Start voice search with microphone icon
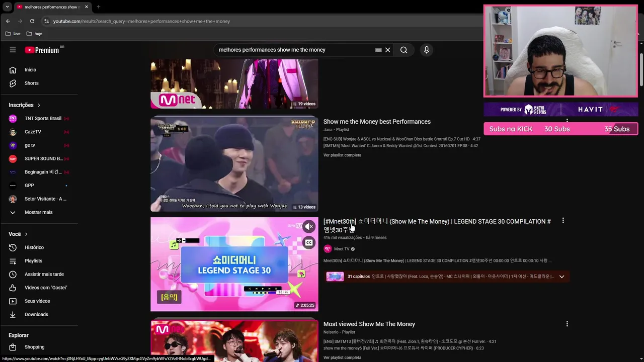 click(426, 50)
